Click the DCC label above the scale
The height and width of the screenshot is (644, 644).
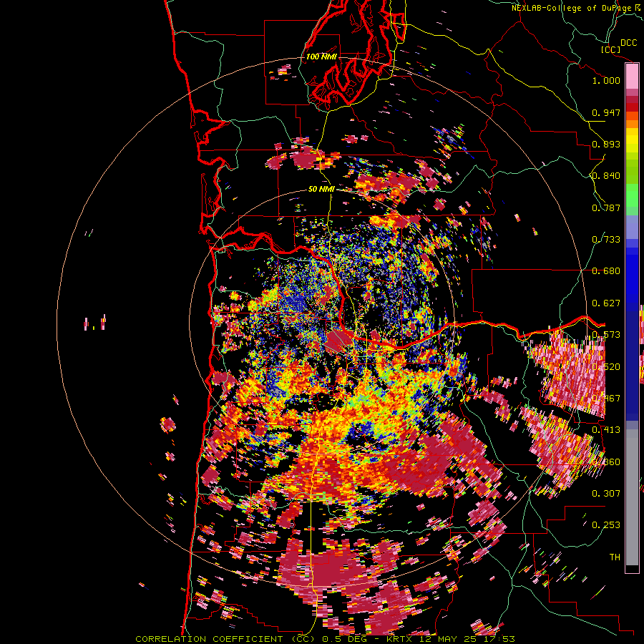628,43
